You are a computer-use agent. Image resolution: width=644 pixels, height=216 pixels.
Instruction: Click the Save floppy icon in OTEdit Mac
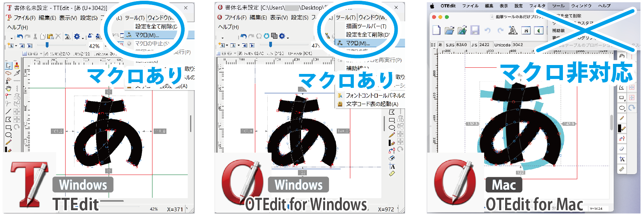tap(475, 30)
